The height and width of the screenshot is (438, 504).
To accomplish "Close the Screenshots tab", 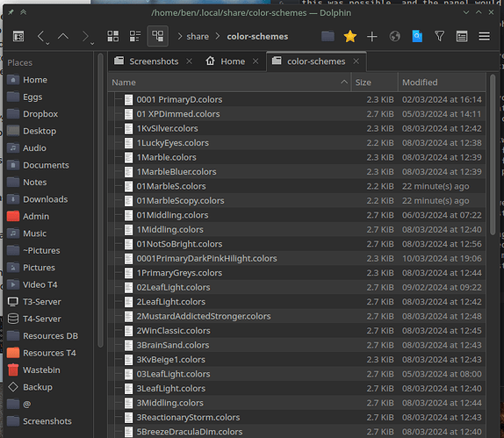I will tap(190, 61).
